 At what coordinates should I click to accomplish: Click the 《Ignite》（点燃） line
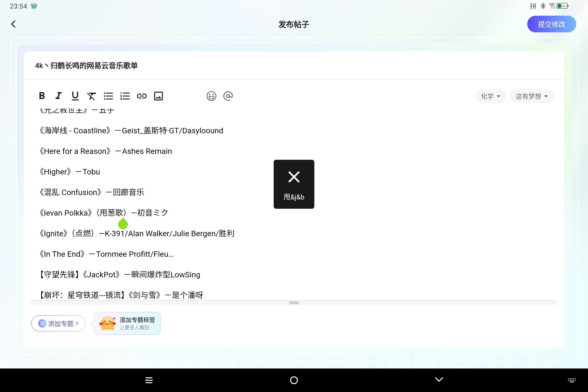(137, 233)
